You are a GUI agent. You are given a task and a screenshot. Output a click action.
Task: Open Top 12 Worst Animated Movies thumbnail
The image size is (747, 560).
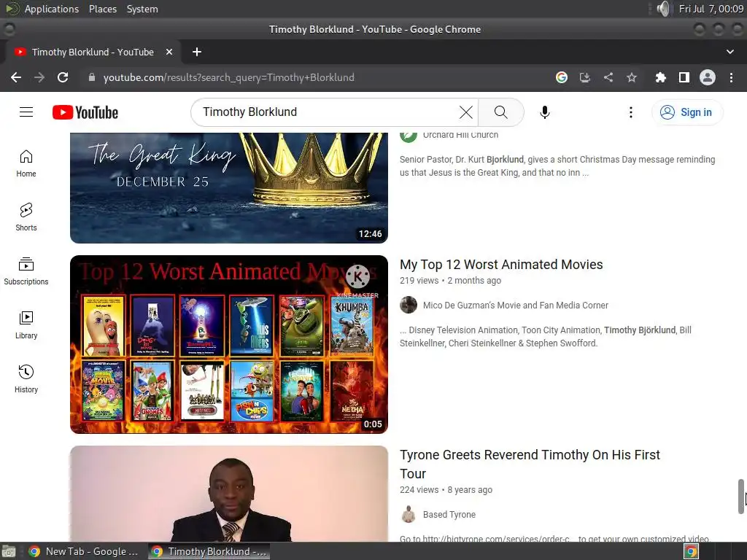pos(228,344)
